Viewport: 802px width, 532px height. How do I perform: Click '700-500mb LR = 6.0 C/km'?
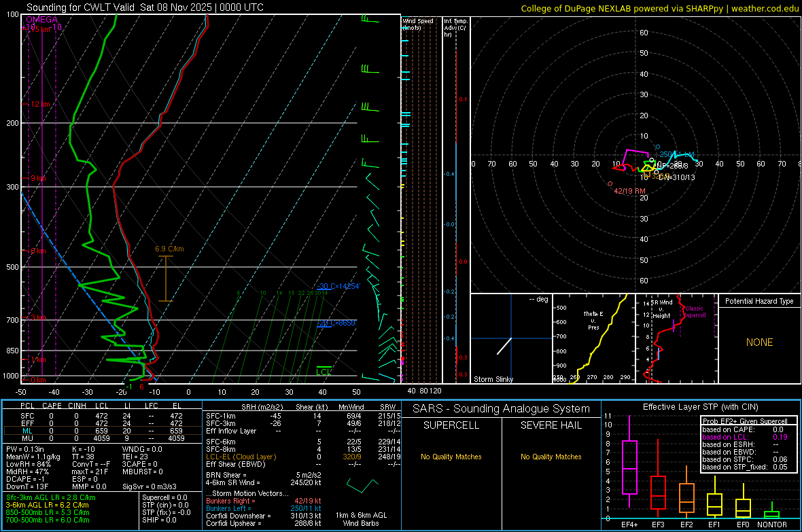coord(48,520)
